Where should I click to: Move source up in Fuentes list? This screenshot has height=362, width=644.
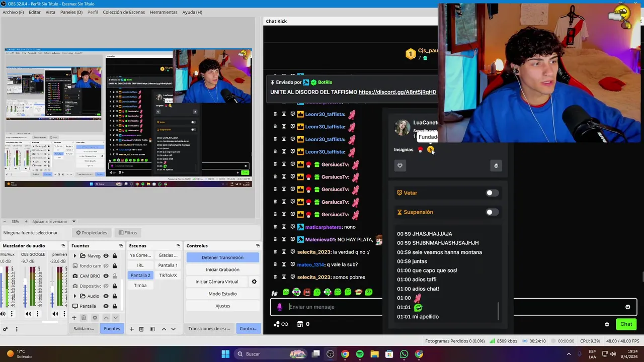coord(106,318)
